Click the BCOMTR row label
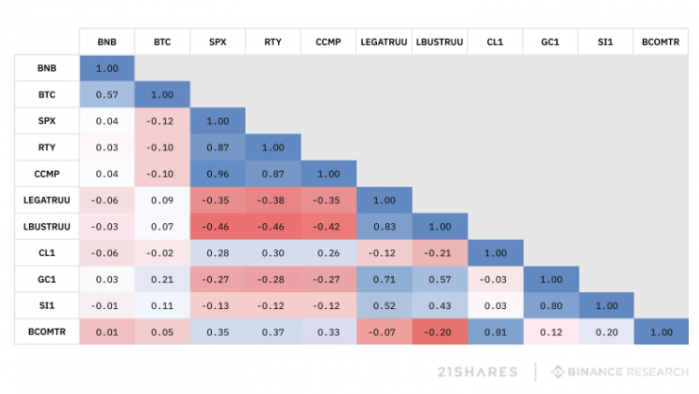Screen dimensions: 699x394 pyautogui.click(x=47, y=332)
